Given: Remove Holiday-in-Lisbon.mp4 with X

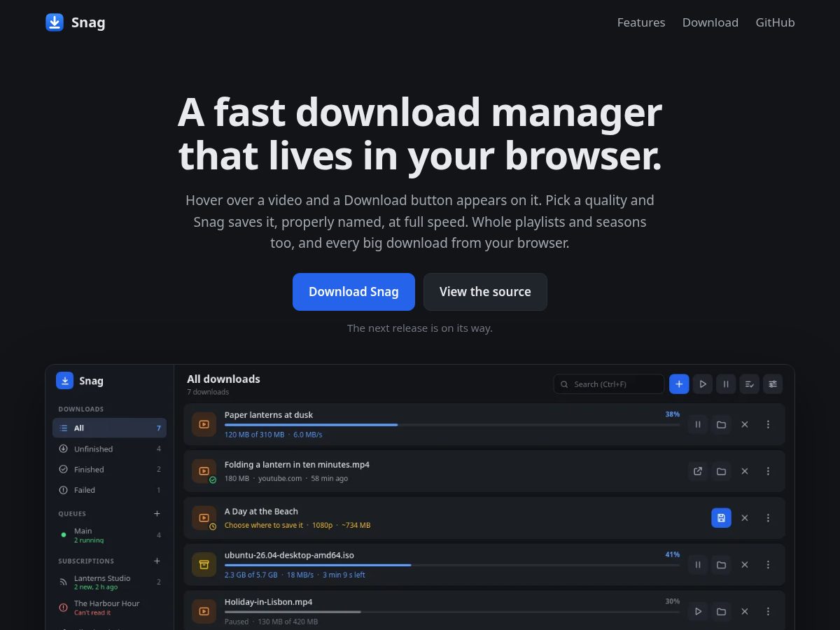Looking at the screenshot, I should 745,612.
